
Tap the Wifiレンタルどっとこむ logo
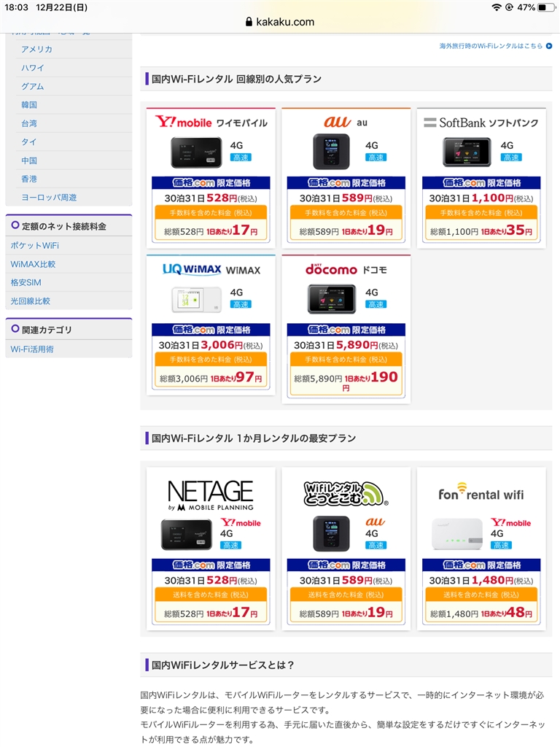point(346,494)
